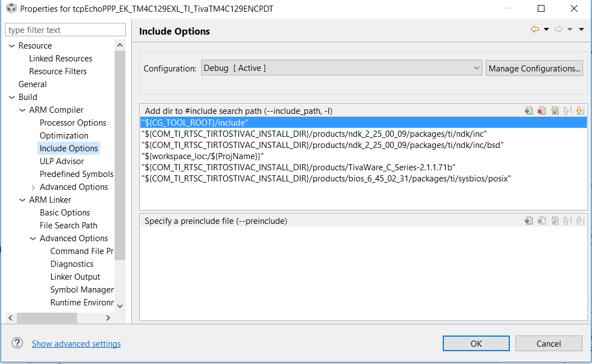Click Edit icon for include search path
This screenshot has height=364, width=592.
(555, 111)
